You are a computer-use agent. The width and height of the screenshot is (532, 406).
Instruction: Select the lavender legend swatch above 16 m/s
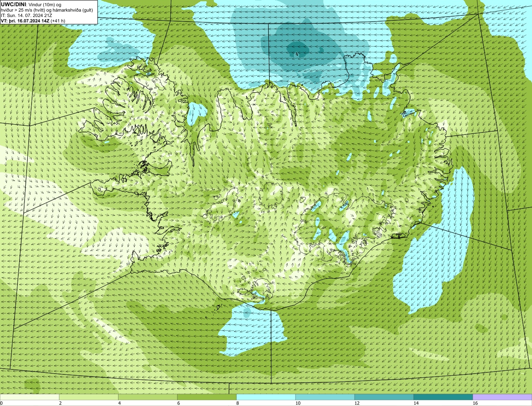click(502, 397)
